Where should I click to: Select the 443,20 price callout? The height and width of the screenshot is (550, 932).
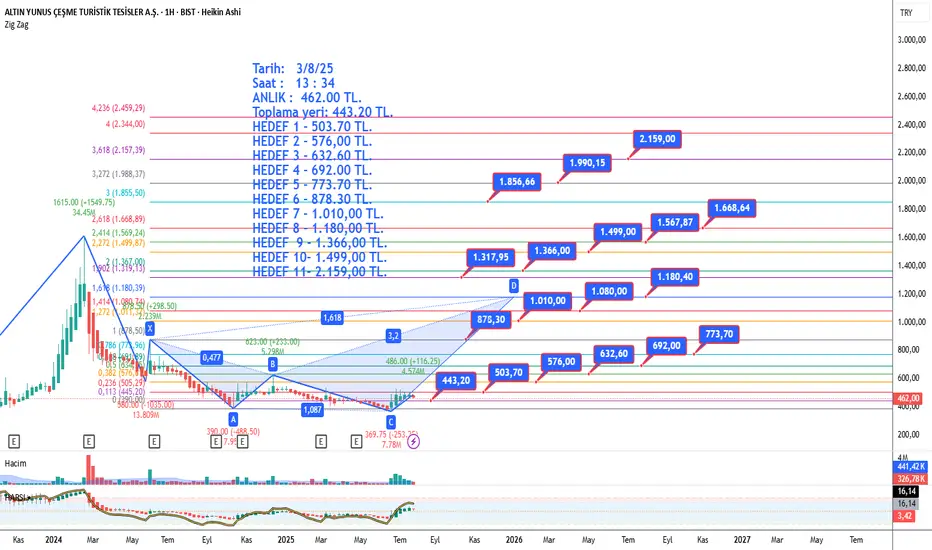pyautogui.click(x=456, y=381)
